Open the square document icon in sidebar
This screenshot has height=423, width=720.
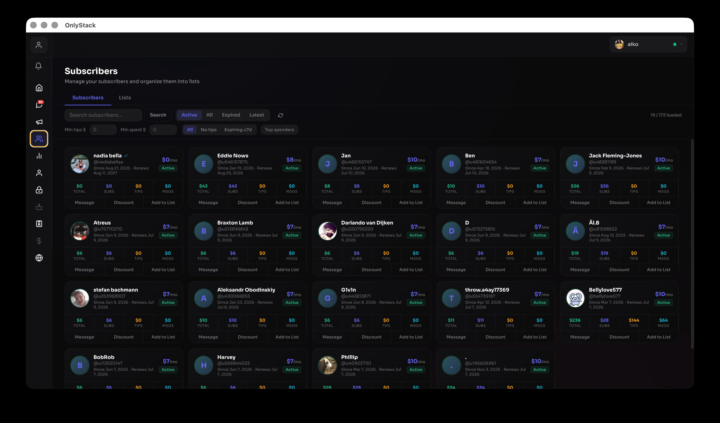[x=39, y=224]
